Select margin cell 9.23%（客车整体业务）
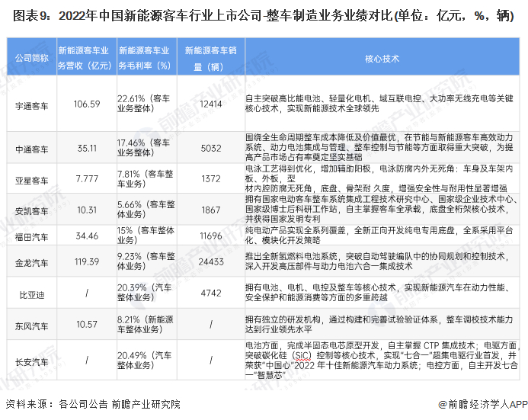This screenshot has height=420, width=528. point(146,261)
